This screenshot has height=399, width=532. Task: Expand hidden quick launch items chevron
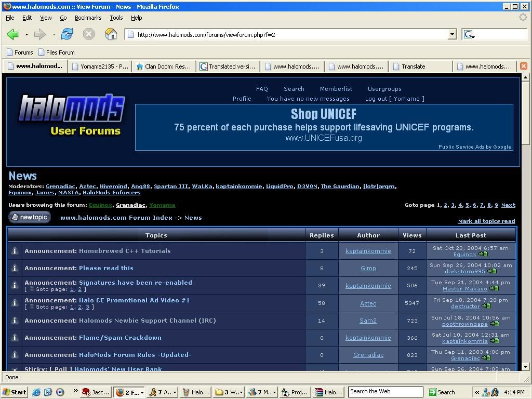point(75,391)
